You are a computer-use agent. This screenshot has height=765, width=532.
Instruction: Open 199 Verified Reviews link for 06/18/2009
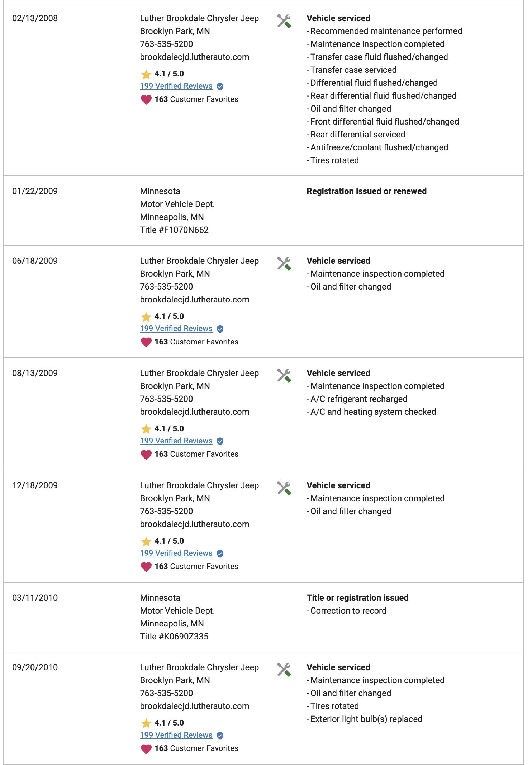(176, 329)
